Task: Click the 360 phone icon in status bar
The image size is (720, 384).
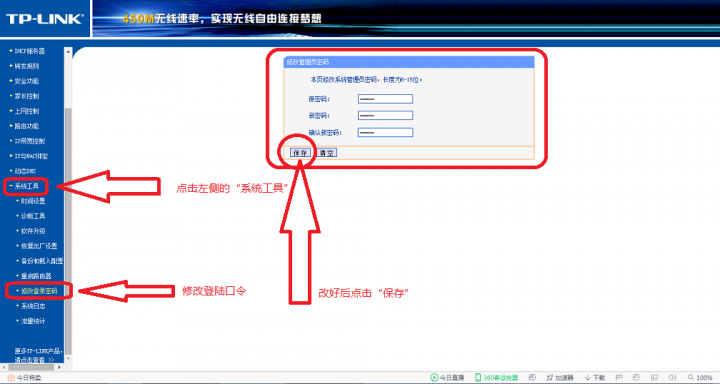Action: (x=478, y=378)
